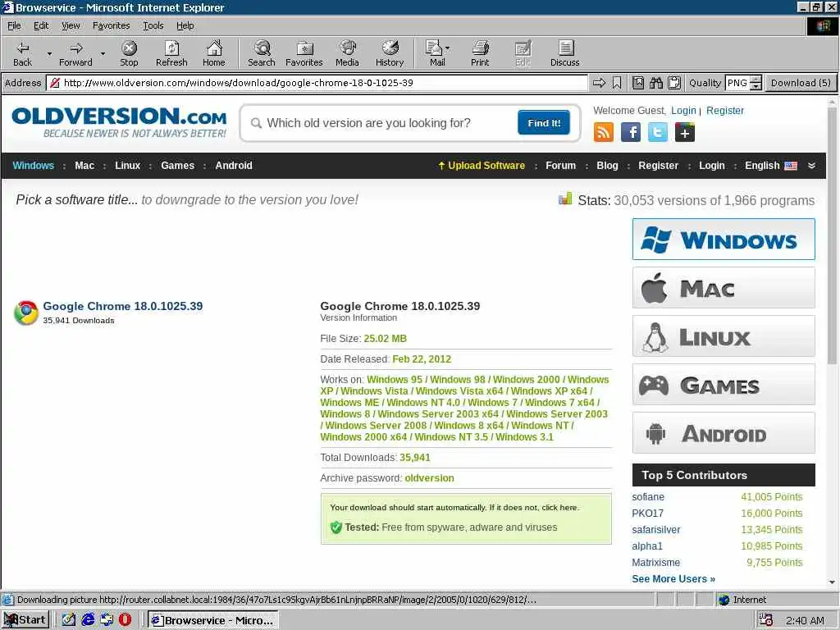Decrease the Quality setting with the down arrow

pos(756,86)
